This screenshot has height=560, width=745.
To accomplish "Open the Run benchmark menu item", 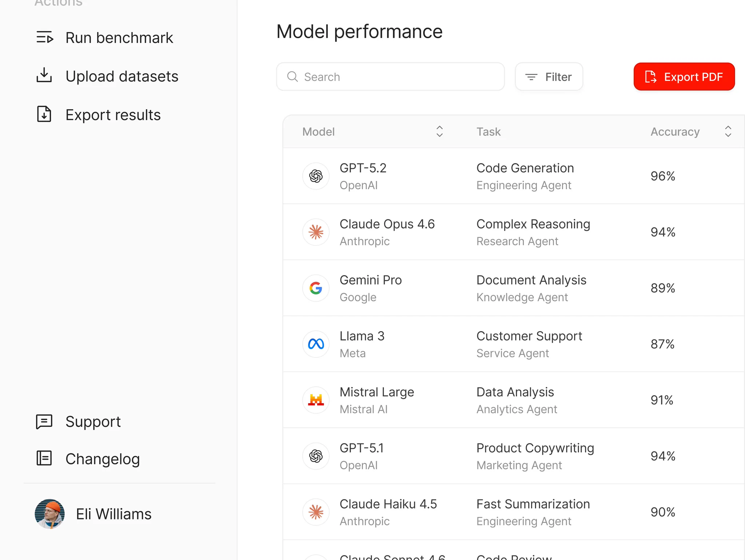I will click(105, 38).
